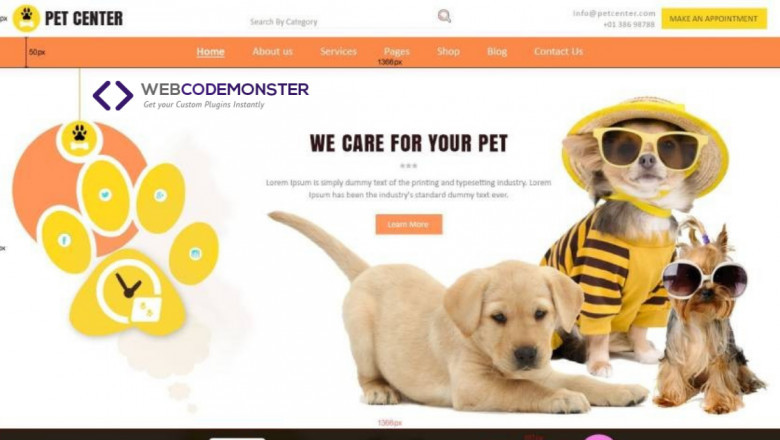This screenshot has width=780, height=440.
Task: Click the Learn More button
Action: tap(408, 224)
